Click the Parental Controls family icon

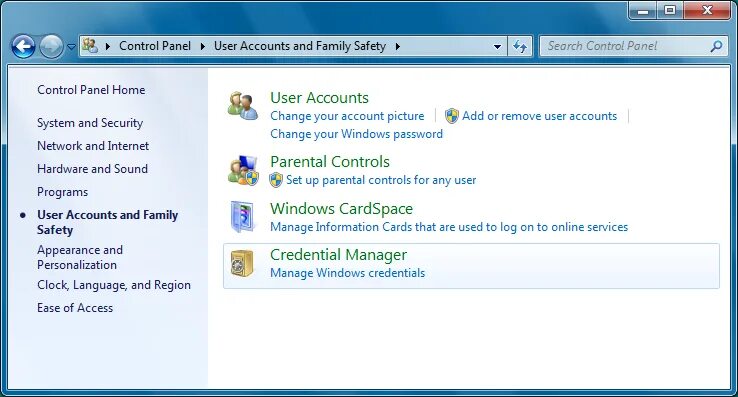243,170
